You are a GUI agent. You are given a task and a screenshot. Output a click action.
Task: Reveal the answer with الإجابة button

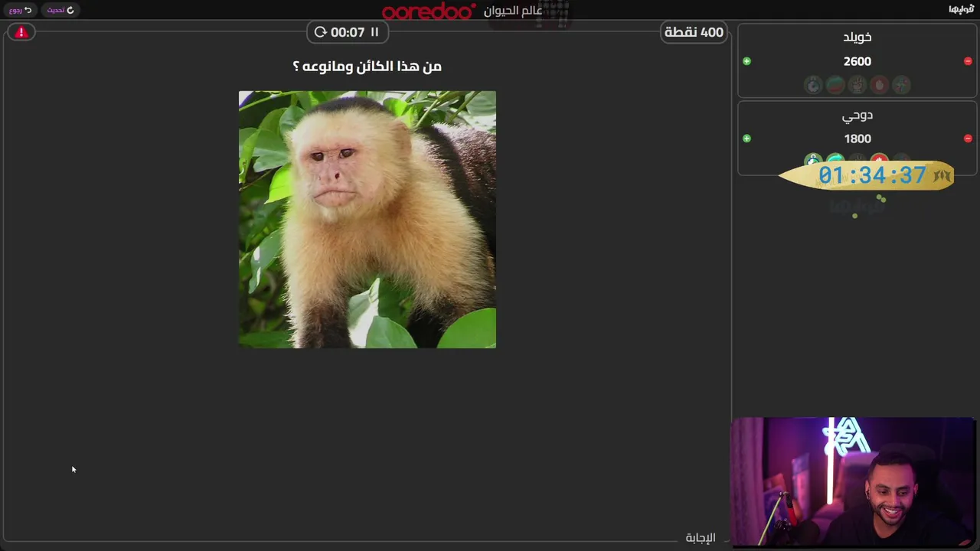click(x=700, y=538)
